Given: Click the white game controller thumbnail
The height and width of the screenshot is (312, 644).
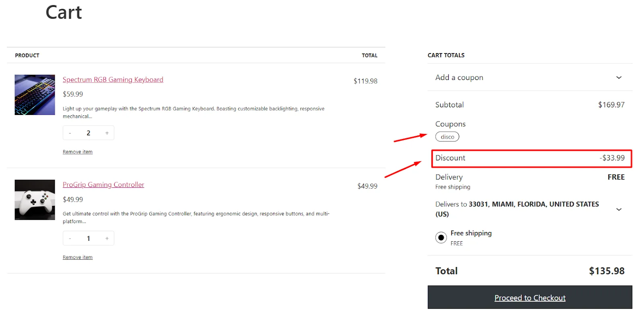Looking at the screenshot, I should (x=35, y=200).
